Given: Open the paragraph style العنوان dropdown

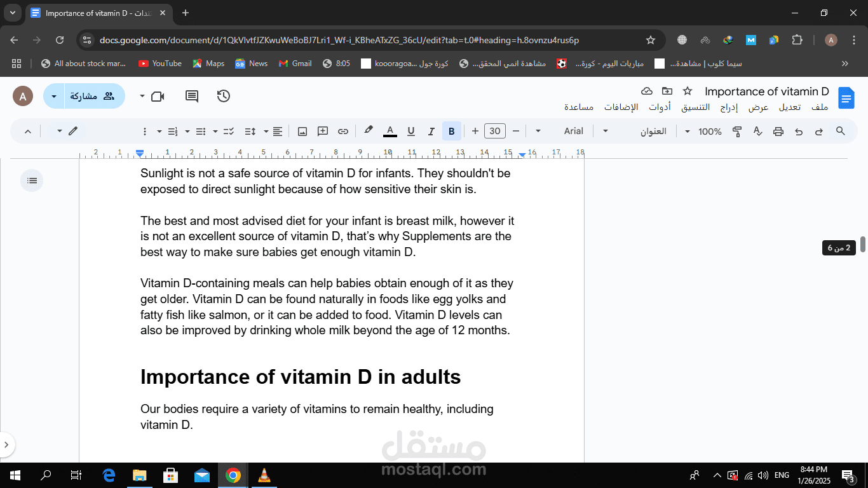Looking at the screenshot, I should coord(638,132).
